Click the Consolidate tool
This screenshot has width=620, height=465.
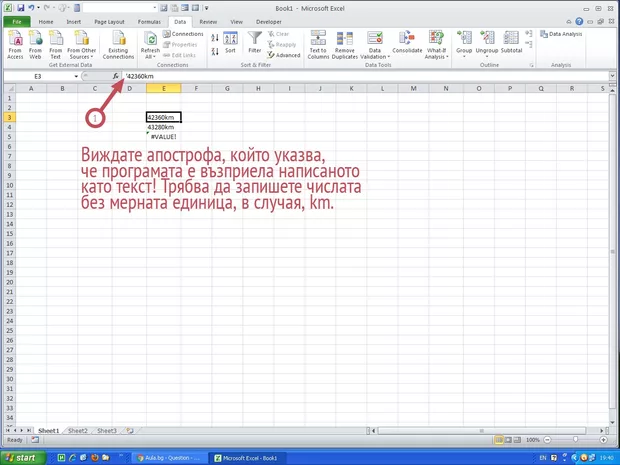(x=407, y=42)
